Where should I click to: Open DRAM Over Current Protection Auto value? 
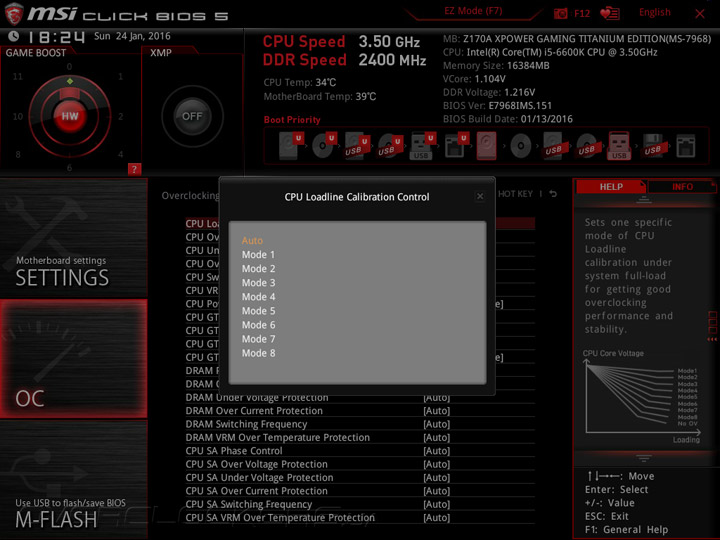point(437,411)
